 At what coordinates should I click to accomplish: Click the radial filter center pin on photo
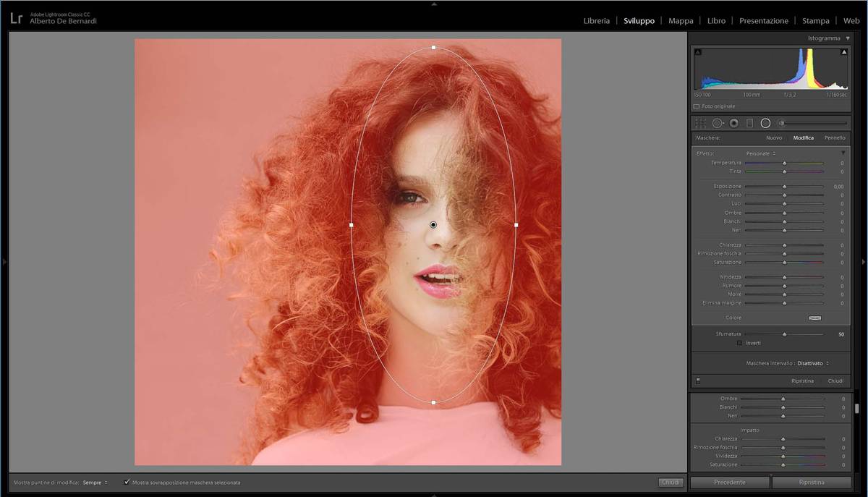[433, 225]
